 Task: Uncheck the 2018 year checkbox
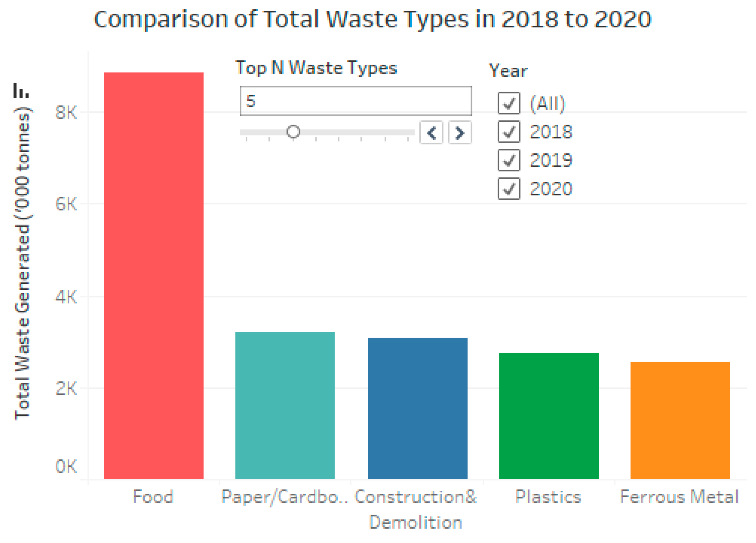[x=509, y=131]
